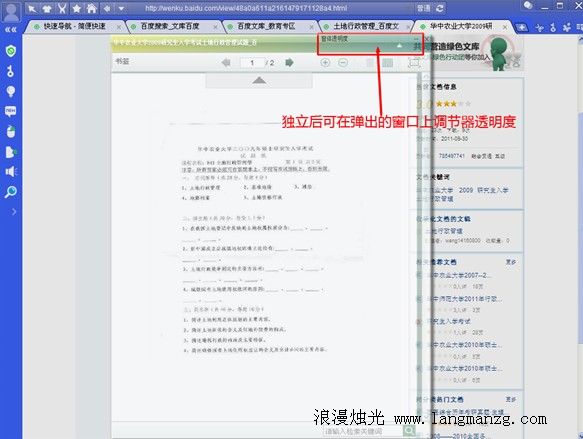Viewport: 583px width, 439px height.
Task: Collapse the document header using the up triangle
Action: click(x=259, y=80)
